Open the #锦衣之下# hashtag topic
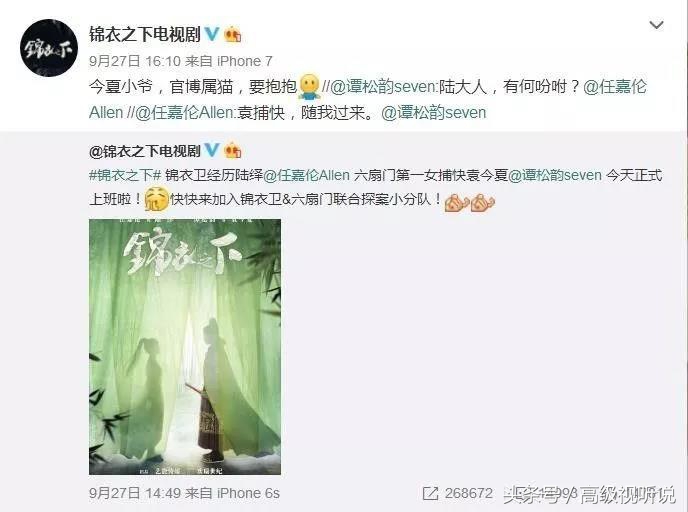 click(125, 175)
